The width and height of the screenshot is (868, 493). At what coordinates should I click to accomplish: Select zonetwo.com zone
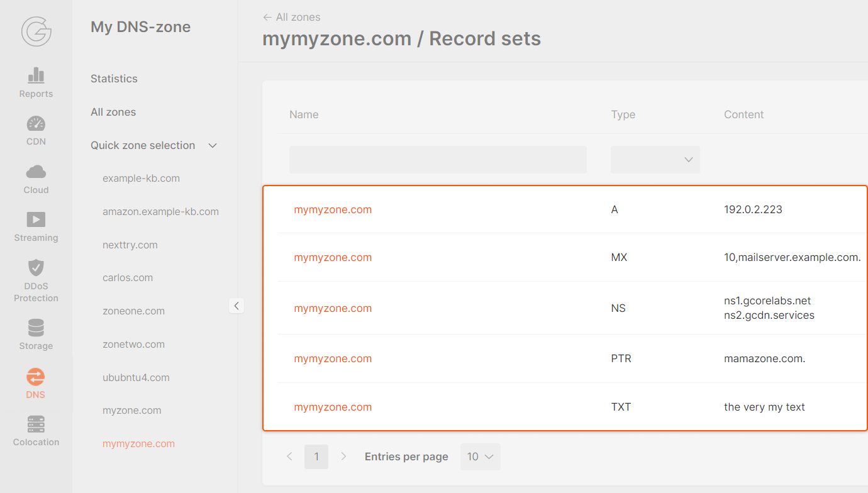[133, 344]
